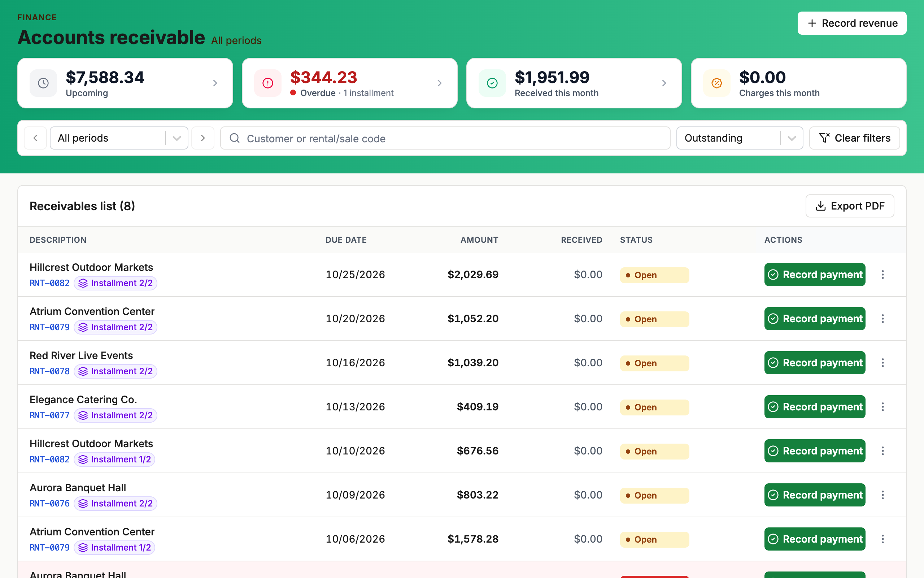This screenshot has width=924, height=578.
Task: Open more actions for the $1,052.20 row
Action: pos(883,318)
